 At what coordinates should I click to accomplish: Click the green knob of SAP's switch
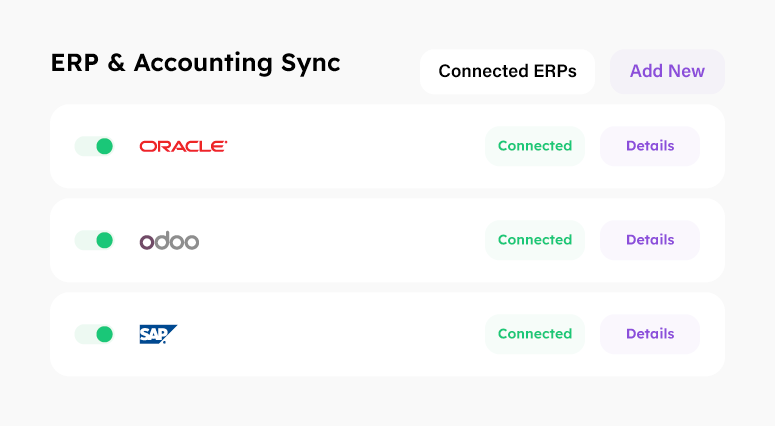click(104, 334)
